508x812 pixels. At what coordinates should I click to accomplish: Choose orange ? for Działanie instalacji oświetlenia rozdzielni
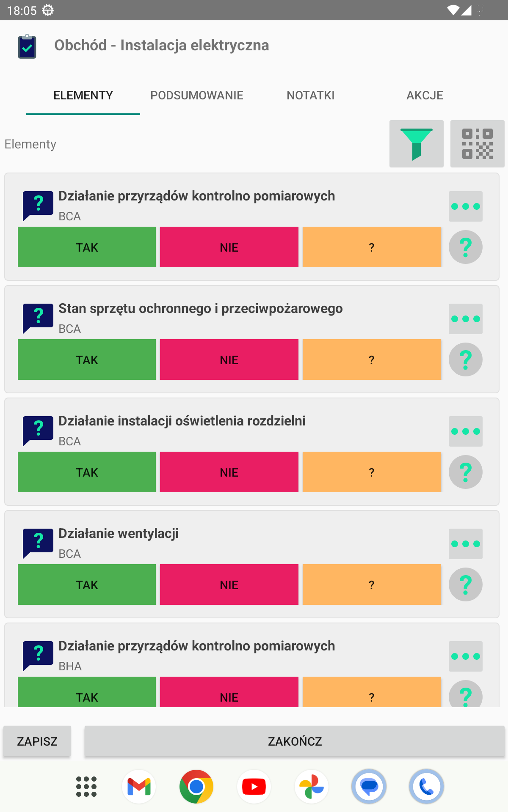coord(372,472)
